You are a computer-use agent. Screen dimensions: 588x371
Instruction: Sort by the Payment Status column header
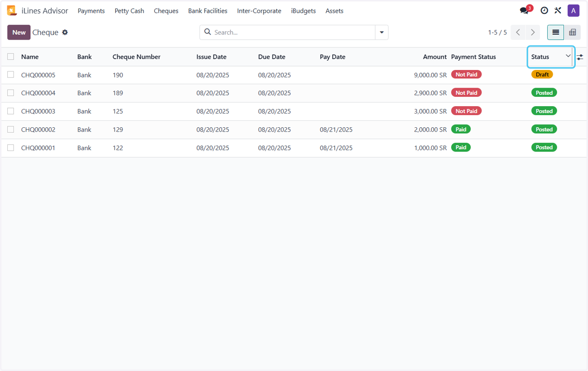click(473, 57)
